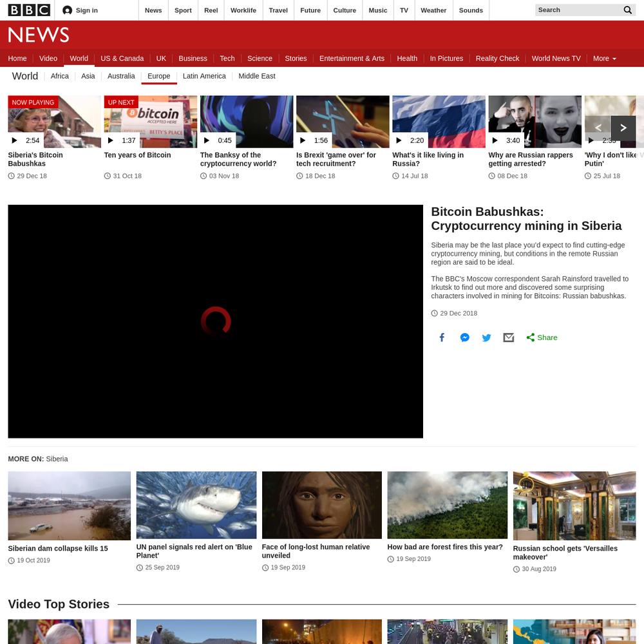The width and height of the screenshot is (644, 644).
Task: Open the Middle East sub-section
Action: [x=257, y=76]
